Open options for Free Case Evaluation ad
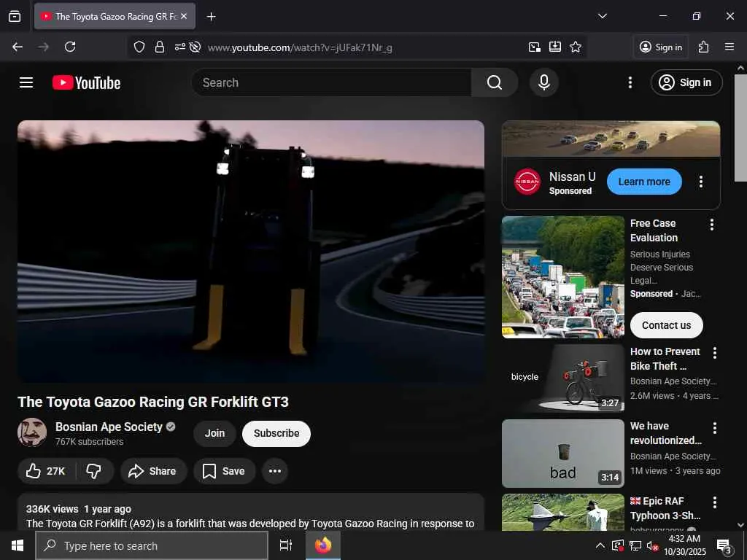747x560 pixels. (712, 225)
